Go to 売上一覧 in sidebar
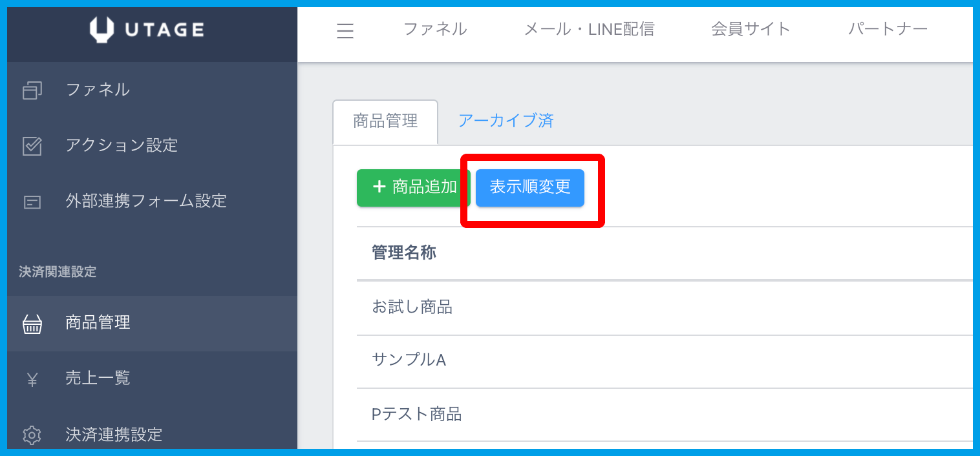This screenshot has width=980, height=456. pos(98,378)
